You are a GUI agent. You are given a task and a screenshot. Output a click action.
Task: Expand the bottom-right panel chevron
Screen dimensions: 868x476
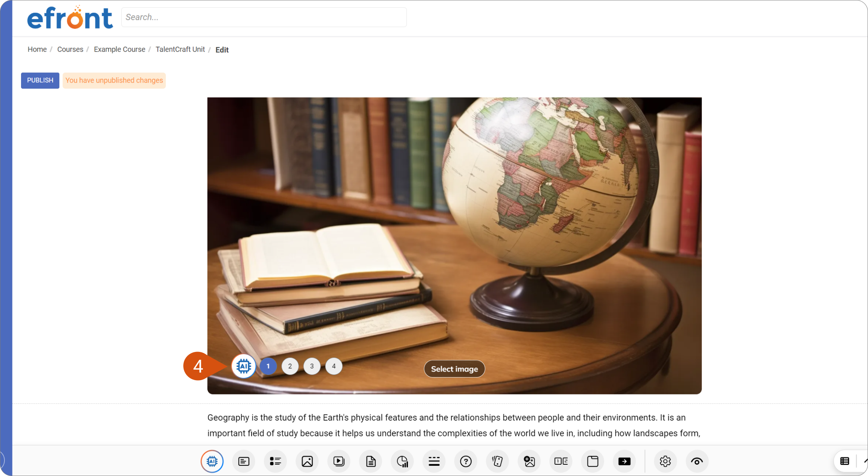(x=865, y=461)
